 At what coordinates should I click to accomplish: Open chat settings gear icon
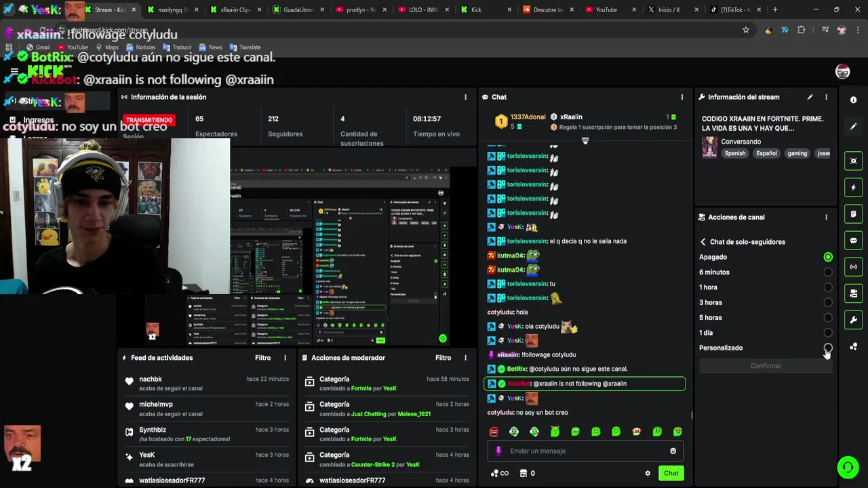point(648,473)
